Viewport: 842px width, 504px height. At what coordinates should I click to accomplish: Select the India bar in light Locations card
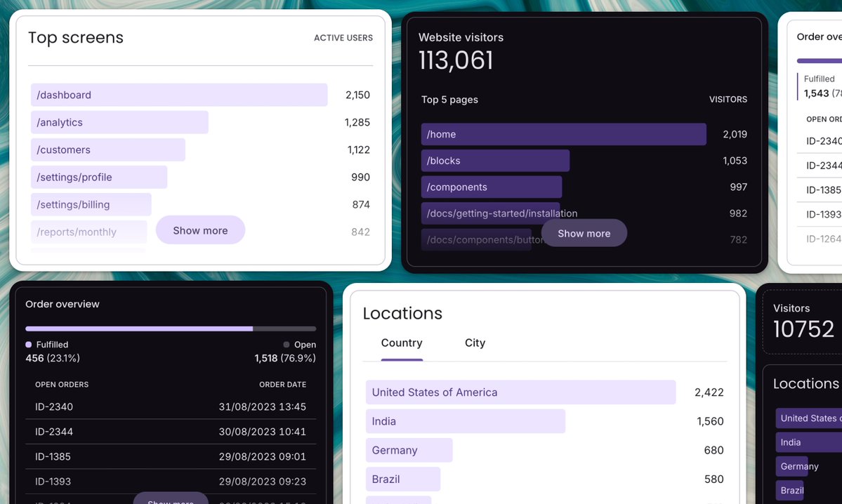[465, 421]
